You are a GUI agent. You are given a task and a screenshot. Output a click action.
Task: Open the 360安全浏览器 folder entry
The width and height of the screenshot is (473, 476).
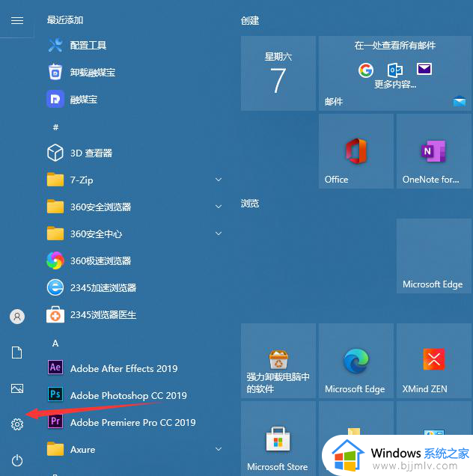(x=133, y=207)
